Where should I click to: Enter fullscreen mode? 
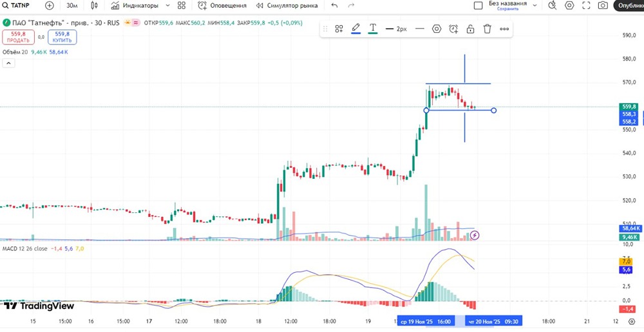[x=586, y=5]
